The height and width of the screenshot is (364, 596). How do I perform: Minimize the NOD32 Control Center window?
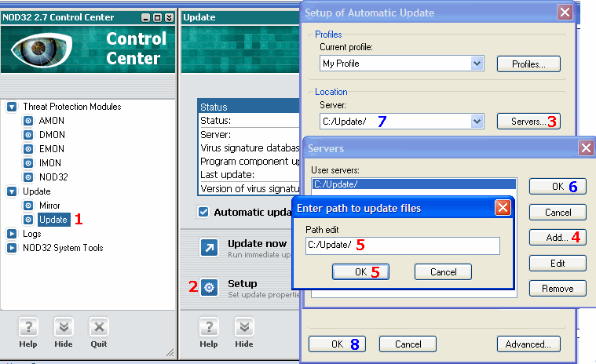(145, 18)
